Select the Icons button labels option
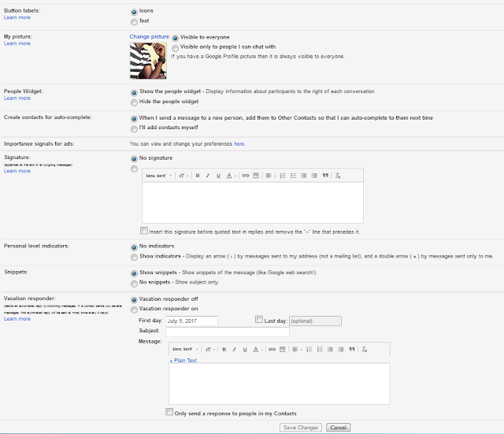 click(134, 13)
